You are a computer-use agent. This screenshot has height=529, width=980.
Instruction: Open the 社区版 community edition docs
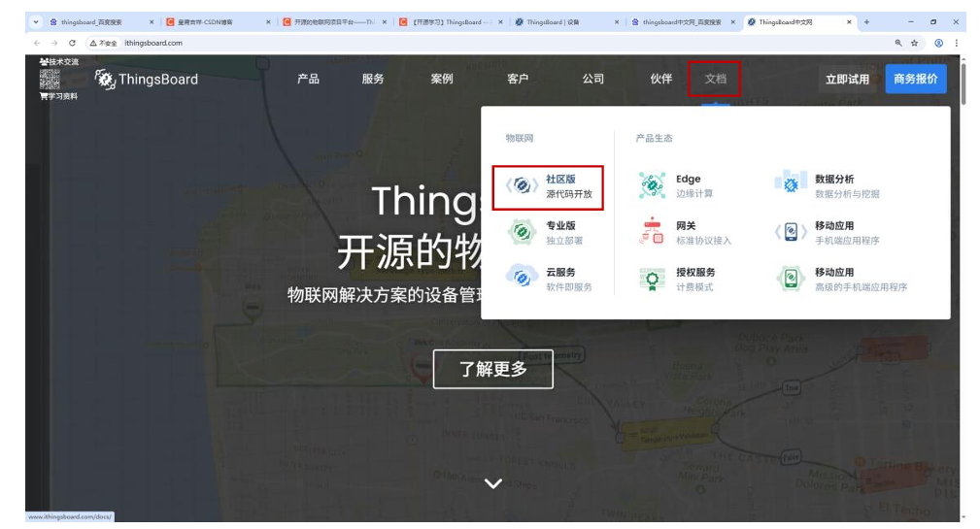[x=548, y=186]
